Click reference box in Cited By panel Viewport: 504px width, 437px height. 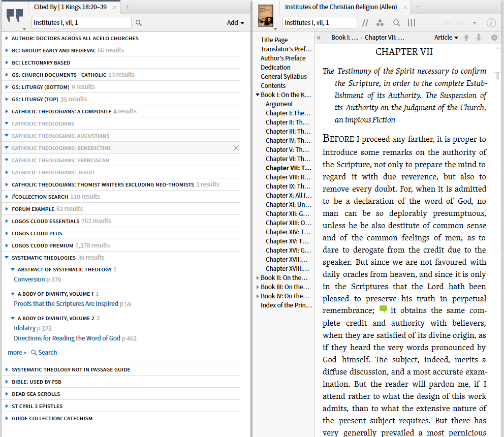tap(81, 23)
